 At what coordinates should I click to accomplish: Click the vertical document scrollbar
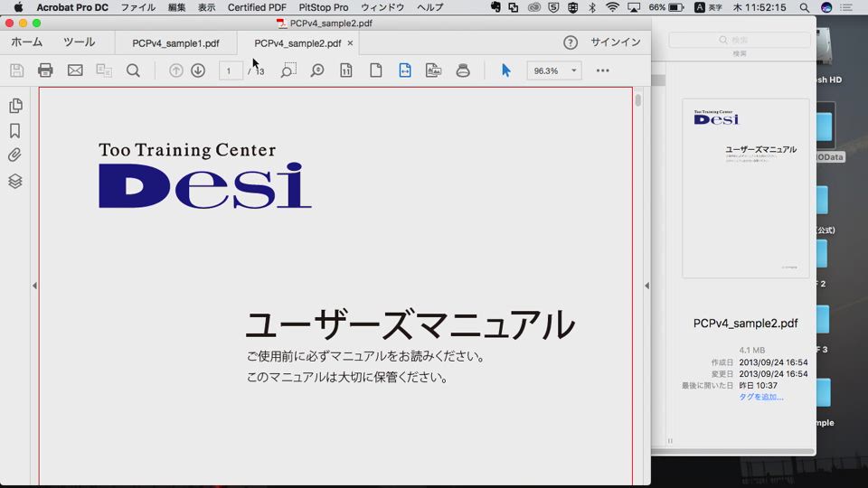(638, 100)
